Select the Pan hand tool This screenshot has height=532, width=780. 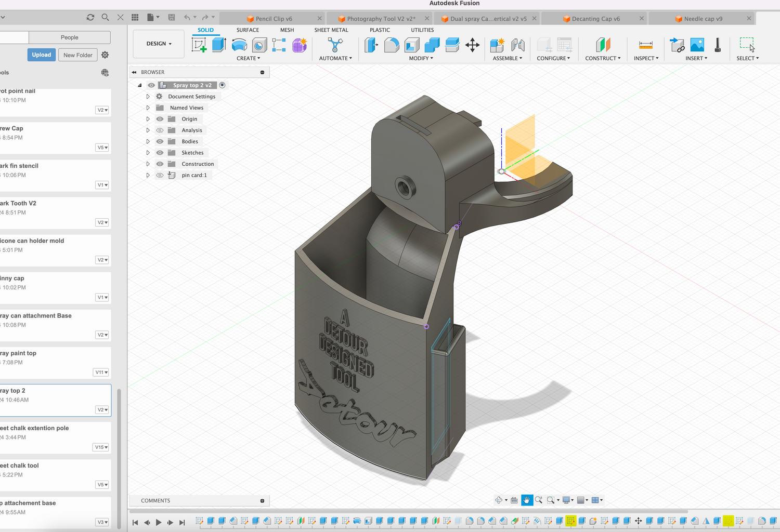coord(526,500)
